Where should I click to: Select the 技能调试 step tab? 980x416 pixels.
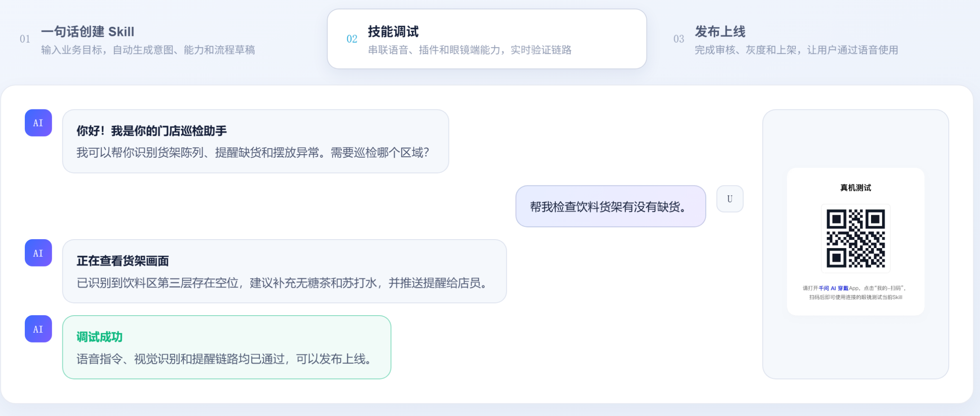[487, 39]
